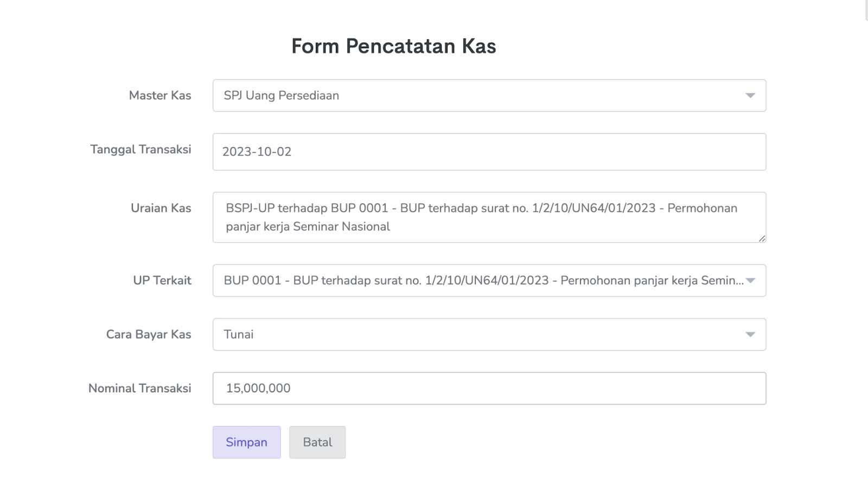Open the UP Terkait BUP 0001 select box
This screenshot has height=478, width=868.
477,281
